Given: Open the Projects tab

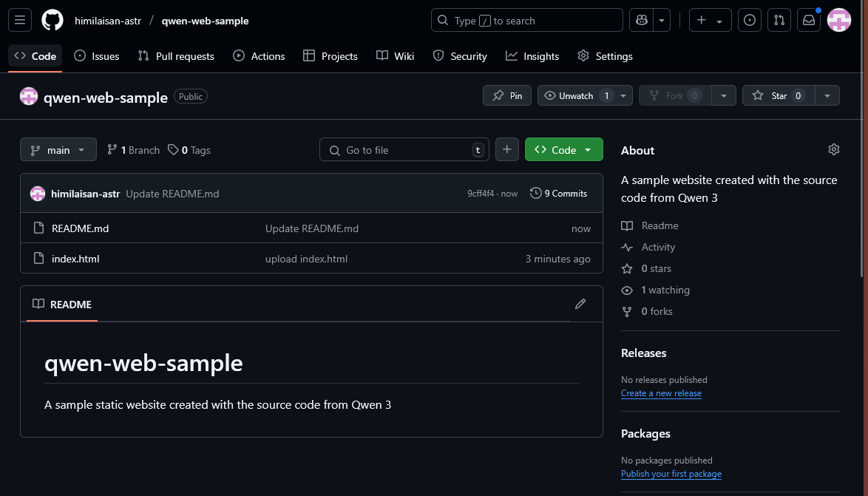Looking at the screenshot, I should point(330,56).
